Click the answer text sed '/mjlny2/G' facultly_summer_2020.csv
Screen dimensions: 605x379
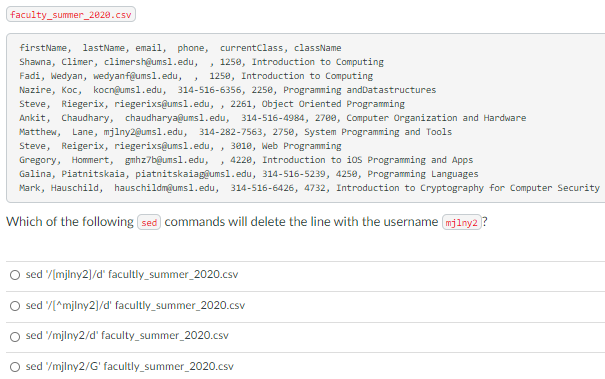[130, 366]
